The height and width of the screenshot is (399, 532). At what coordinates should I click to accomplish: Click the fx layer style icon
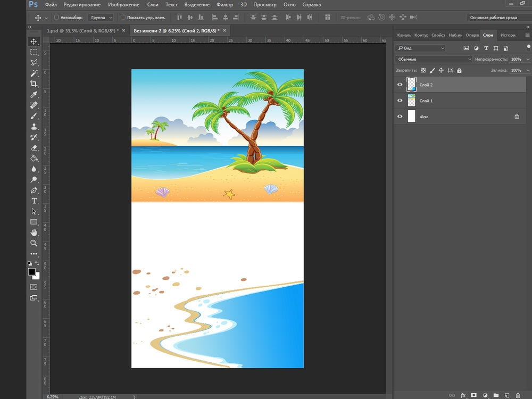click(463, 395)
